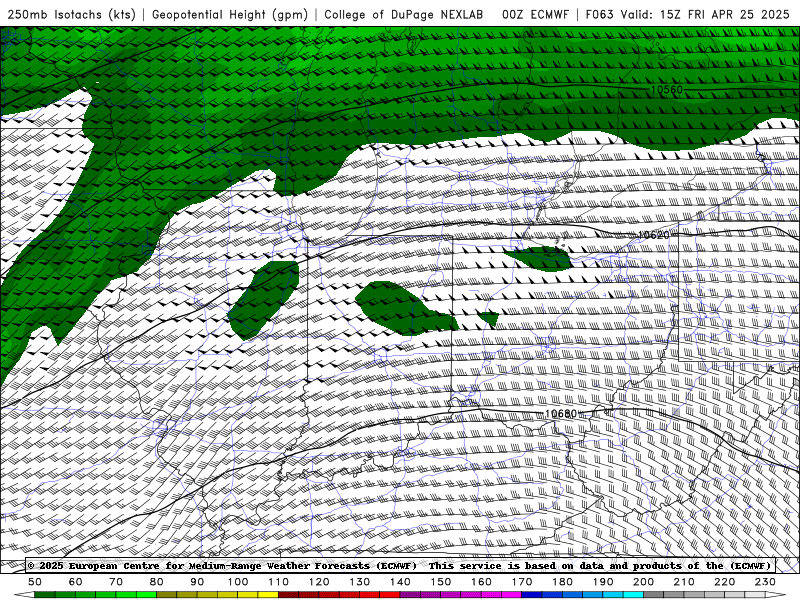800x600 pixels.
Task: Click the '00Z ECMWF' model run label
Action: 535,14
